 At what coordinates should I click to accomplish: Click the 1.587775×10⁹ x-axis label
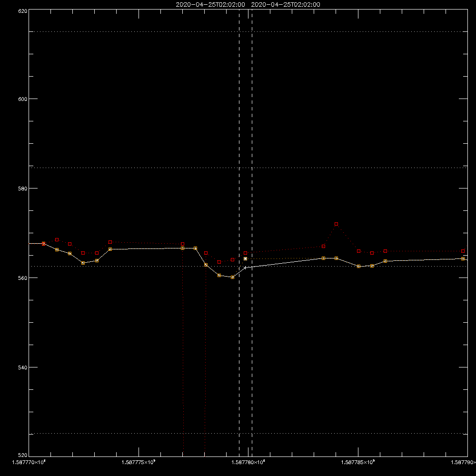point(139,462)
